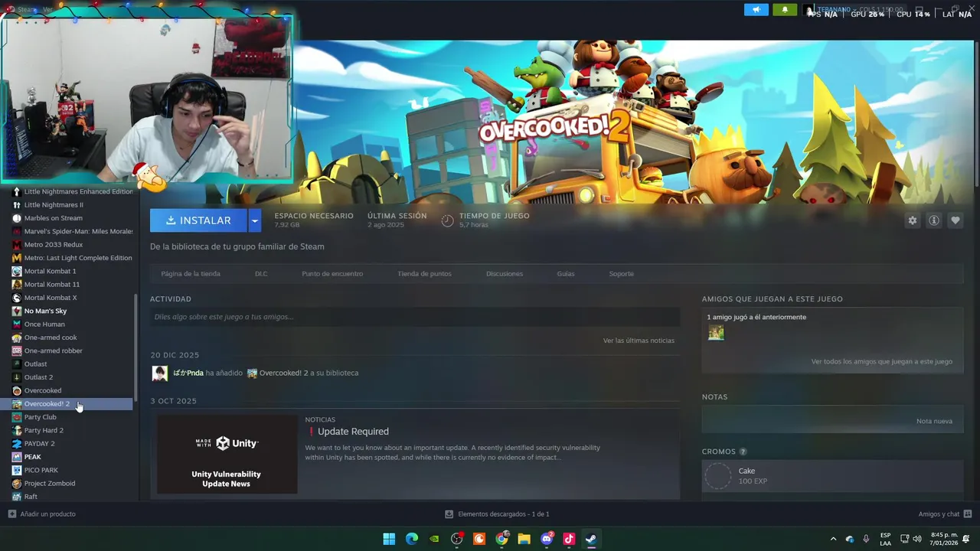The width and height of the screenshot is (980, 551).
Task: Open File Explorer from the taskbar
Action: (524, 539)
